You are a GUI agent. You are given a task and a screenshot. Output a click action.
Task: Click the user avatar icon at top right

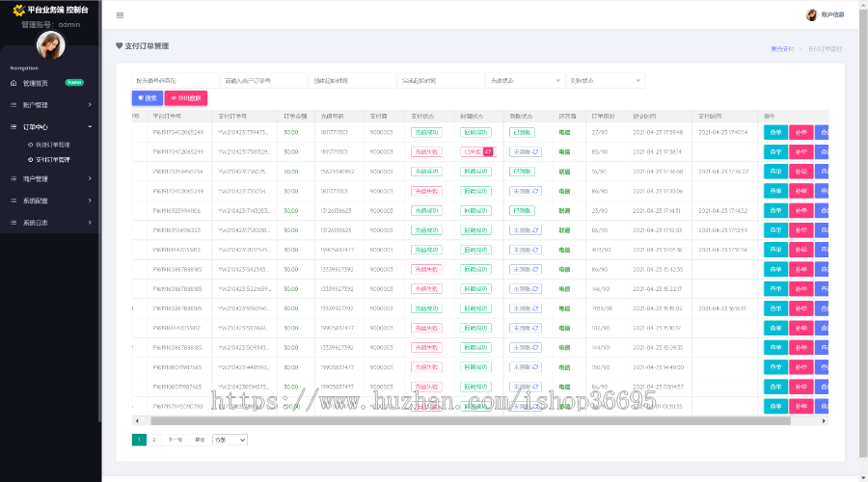[x=811, y=14]
